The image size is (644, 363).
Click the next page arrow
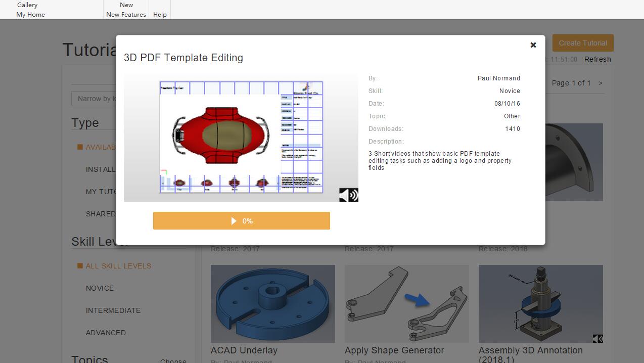pos(601,83)
